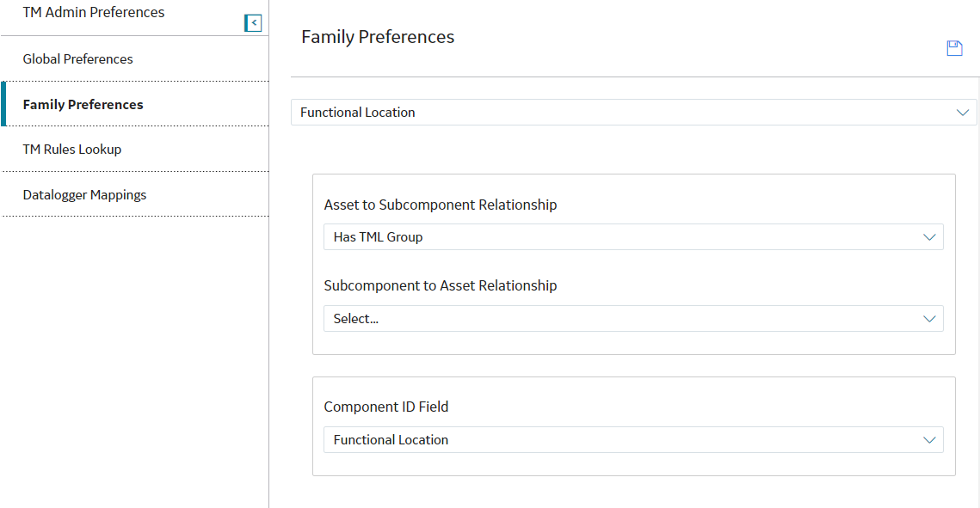The width and height of the screenshot is (980, 508).
Task: Click the Select... placeholder field
Action: [633, 319]
